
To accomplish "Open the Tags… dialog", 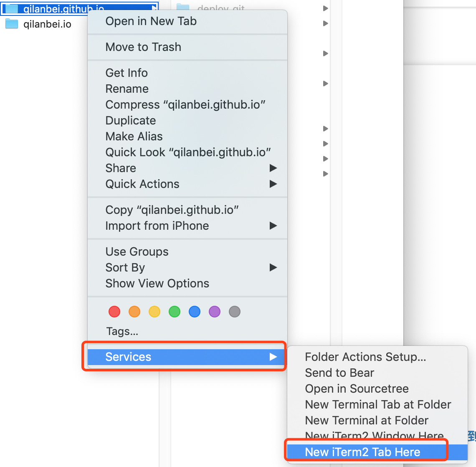I will pyautogui.click(x=122, y=331).
